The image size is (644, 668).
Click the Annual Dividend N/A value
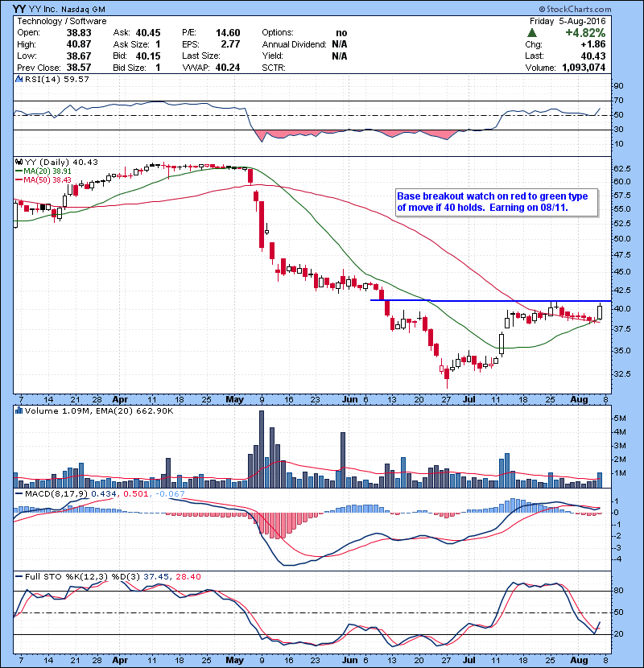(339, 44)
